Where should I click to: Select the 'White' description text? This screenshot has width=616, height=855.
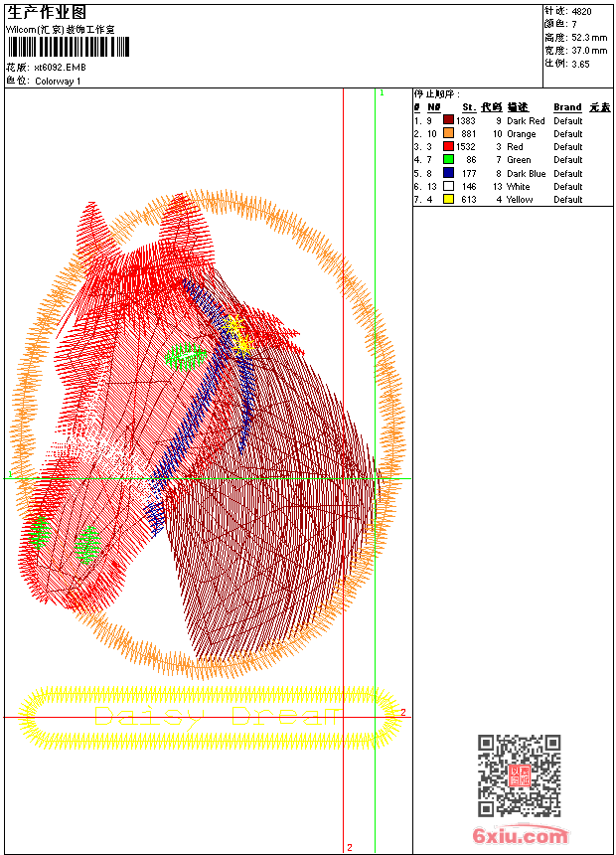518,187
